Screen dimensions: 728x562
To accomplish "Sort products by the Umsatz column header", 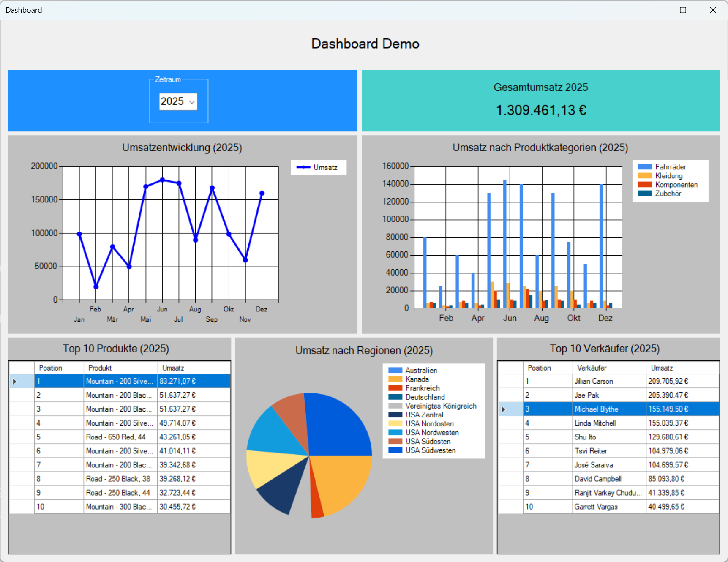I will coord(193,368).
